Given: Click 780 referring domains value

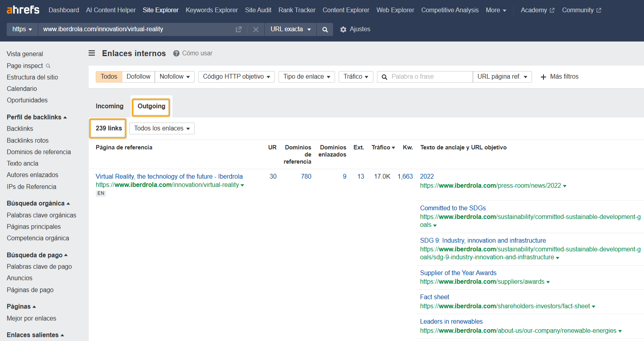Looking at the screenshot, I should pos(306,177).
